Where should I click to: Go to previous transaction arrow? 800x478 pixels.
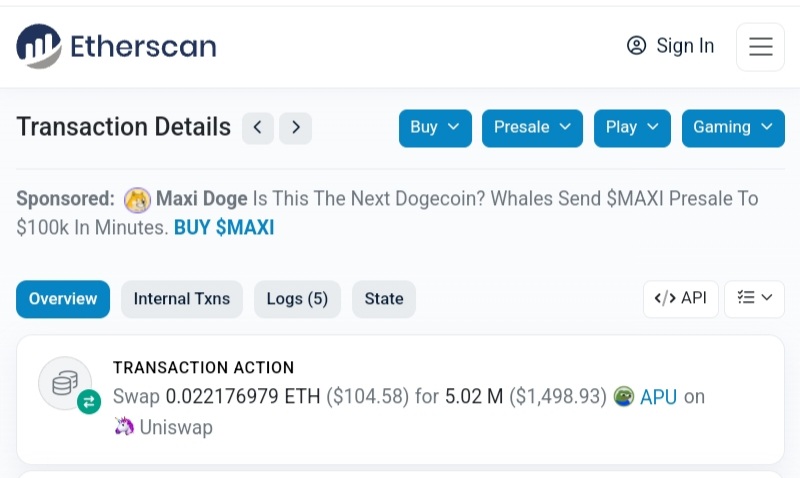pyautogui.click(x=257, y=128)
